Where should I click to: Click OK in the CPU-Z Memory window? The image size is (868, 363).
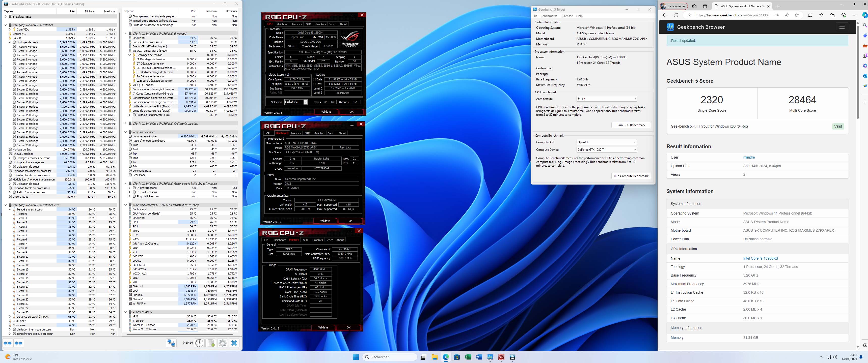(x=348, y=327)
